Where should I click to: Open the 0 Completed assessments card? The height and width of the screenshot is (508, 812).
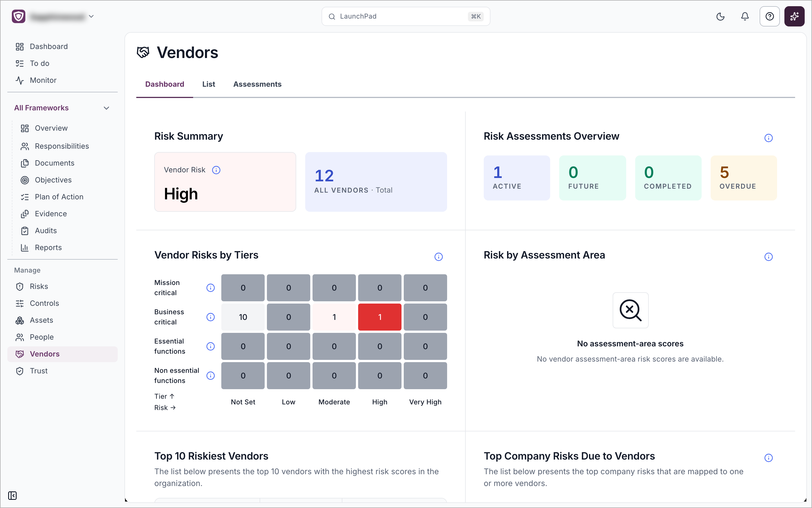tap(668, 178)
